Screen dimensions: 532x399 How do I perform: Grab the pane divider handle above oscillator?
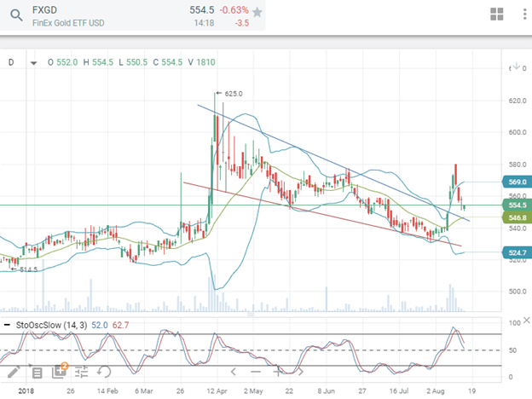[251, 315]
